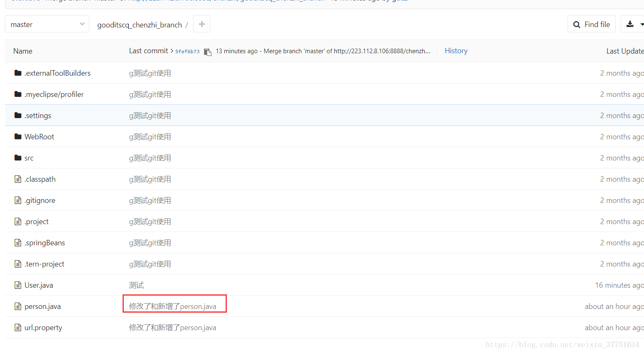
Task: Open commit message in .gitignore row
Action: [x=150, y=200]
